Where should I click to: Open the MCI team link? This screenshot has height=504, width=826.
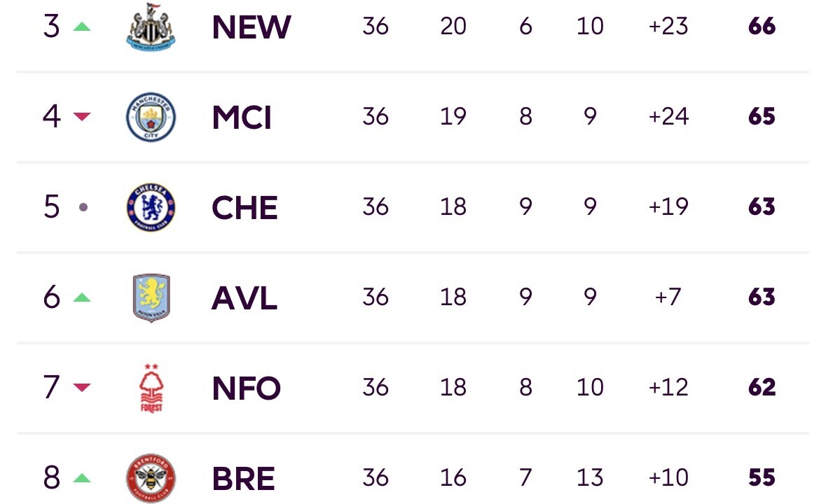pyautogui.click(x=242, y=118)
